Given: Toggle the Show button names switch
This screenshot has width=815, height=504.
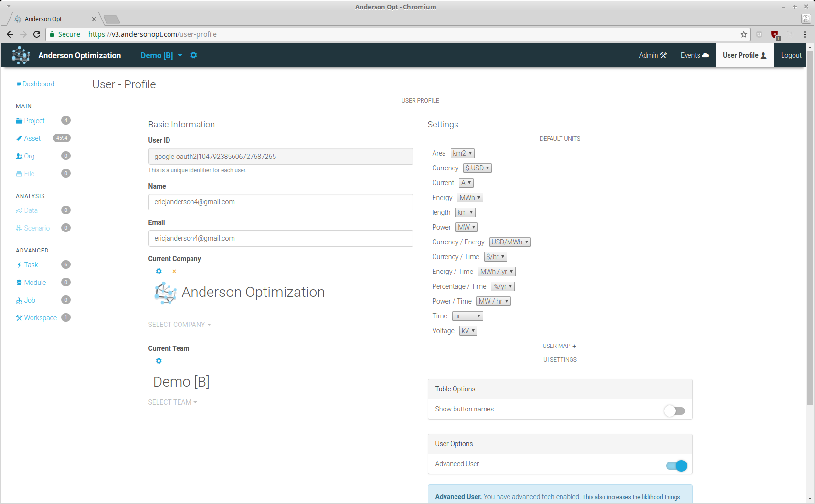Looking at the screenshot, I should [675, 410].
